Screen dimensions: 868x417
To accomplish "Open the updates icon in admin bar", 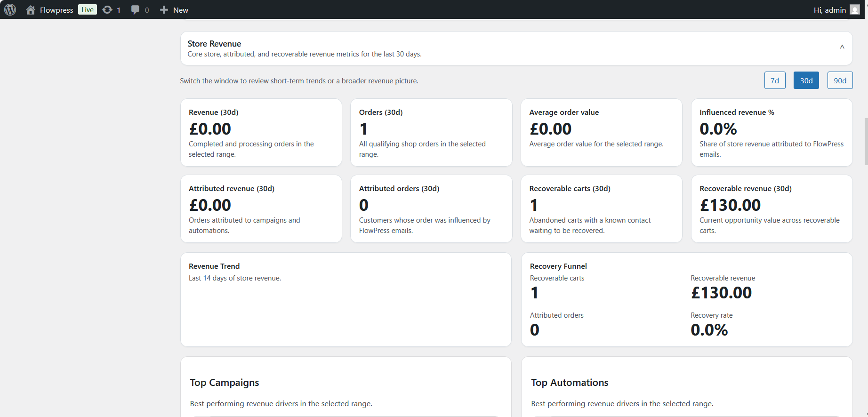I will pyautogui.click(x=107, y=10).
